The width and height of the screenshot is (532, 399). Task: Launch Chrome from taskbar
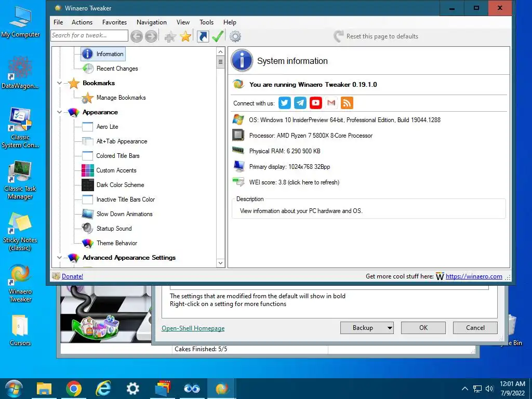[74, 389]
